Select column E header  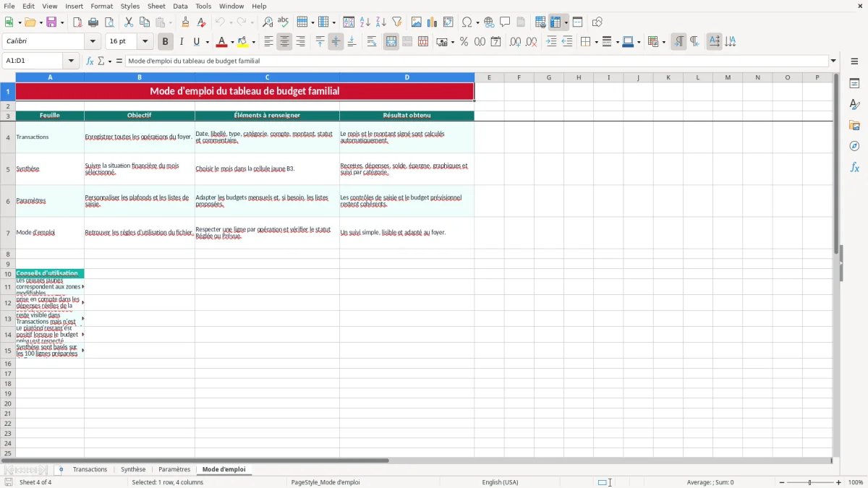[489, 77]
